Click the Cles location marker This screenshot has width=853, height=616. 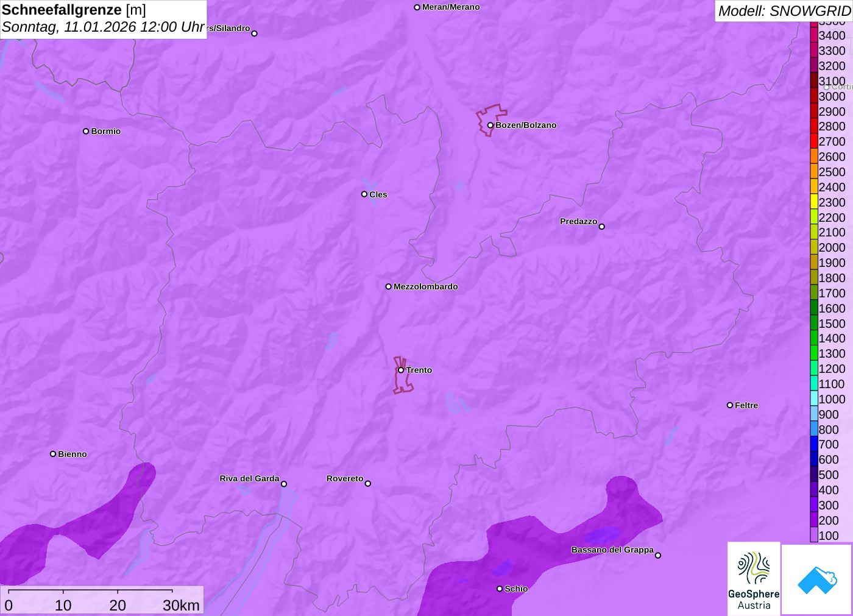point(364,194)
